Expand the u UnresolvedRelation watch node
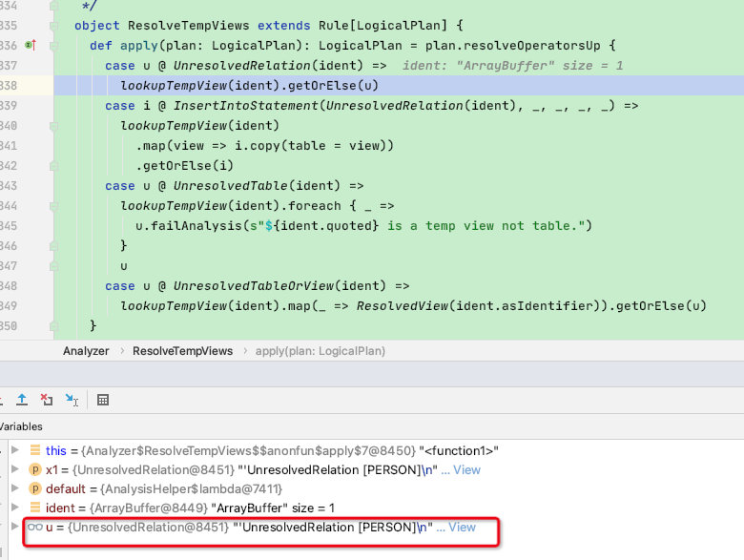Screen dimensions: 744x560 (x=15, y=526)
